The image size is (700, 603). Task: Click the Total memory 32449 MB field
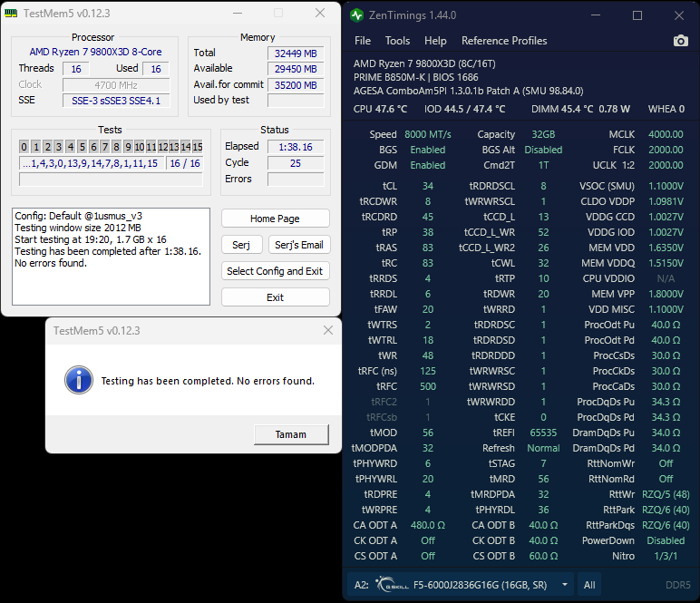pos(296,53)
